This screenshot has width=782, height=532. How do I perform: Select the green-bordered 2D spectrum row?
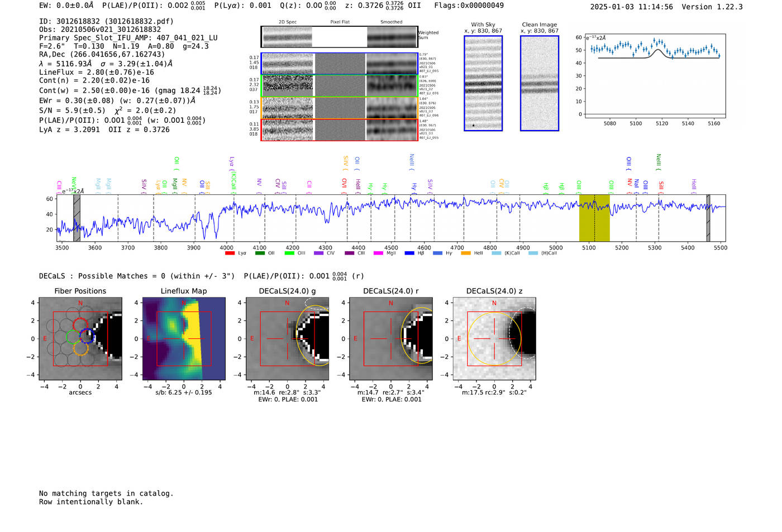[339, 86]
